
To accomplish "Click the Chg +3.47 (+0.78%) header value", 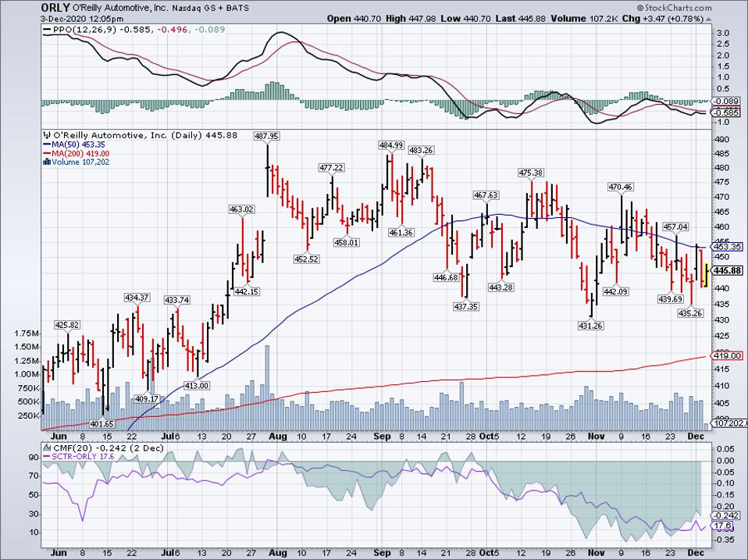I will click(x=663, y=19).
